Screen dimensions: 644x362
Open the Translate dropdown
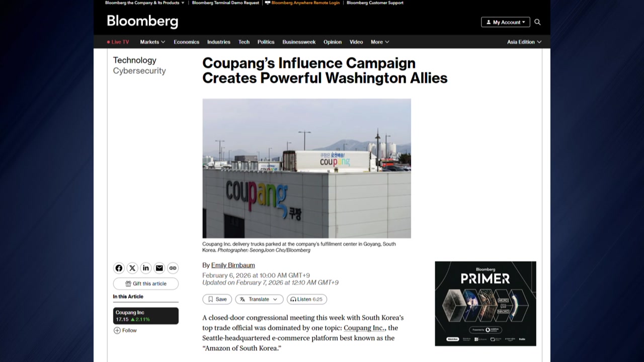259,299
